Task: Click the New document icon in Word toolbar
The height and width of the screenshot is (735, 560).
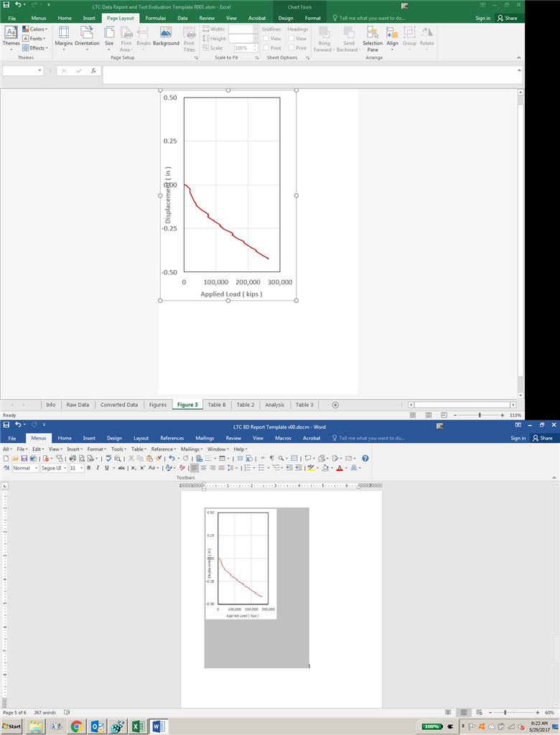Action: point(6,459)
